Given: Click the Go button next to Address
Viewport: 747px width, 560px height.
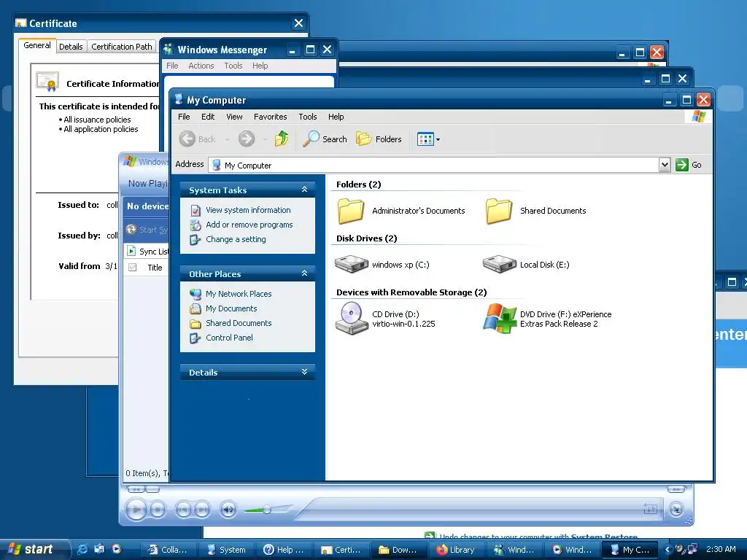Looking at the screenshot, I should coord(689,165).
